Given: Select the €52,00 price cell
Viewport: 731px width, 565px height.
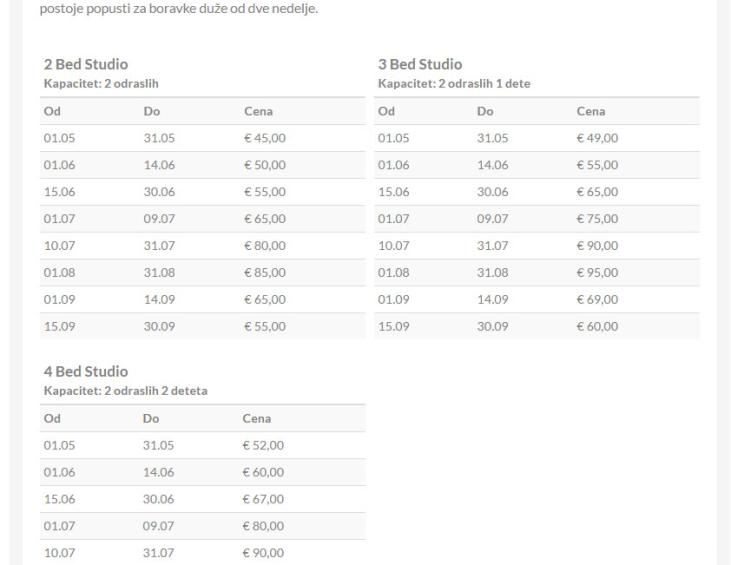Looking at the screenshot, I should [x=264, y=446].
